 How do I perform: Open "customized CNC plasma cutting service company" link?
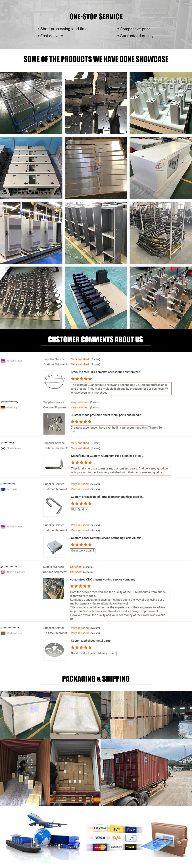[103, 580]
